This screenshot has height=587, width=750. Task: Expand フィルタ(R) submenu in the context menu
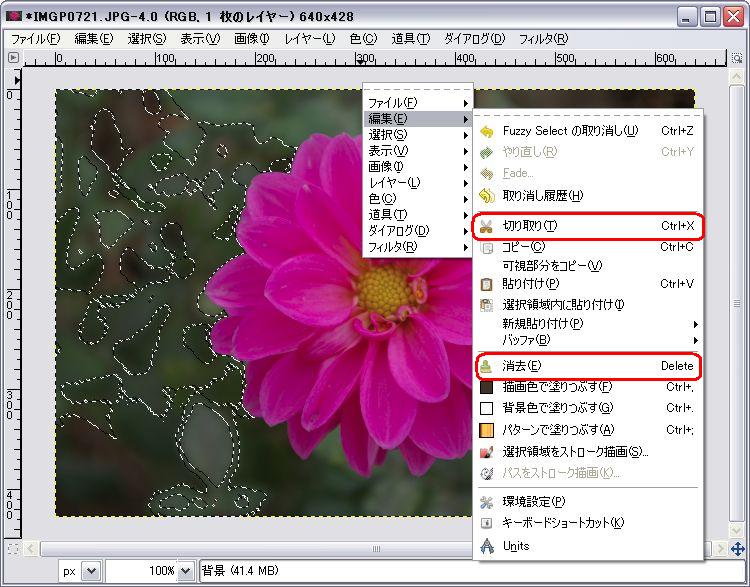(418, 247)
